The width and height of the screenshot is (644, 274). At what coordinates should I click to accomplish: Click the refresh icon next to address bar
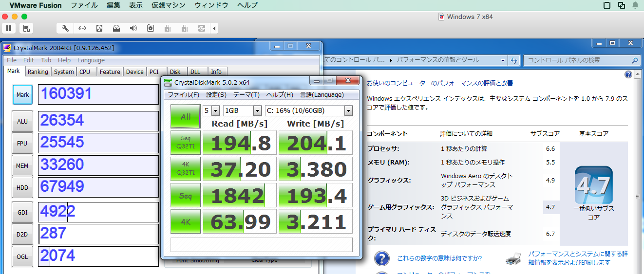click(x=513, y=60)
